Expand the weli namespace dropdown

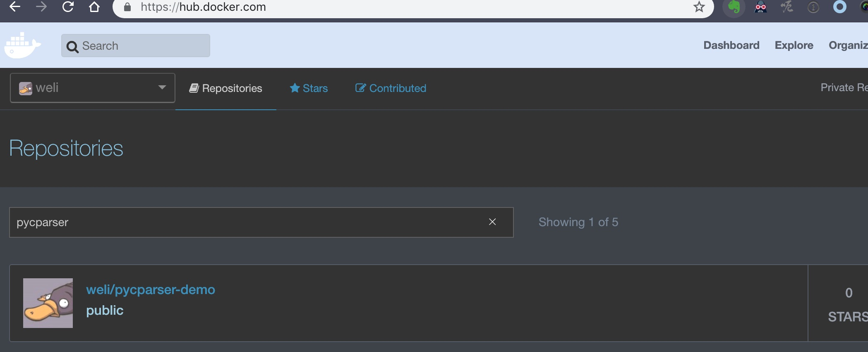point(93,88)
